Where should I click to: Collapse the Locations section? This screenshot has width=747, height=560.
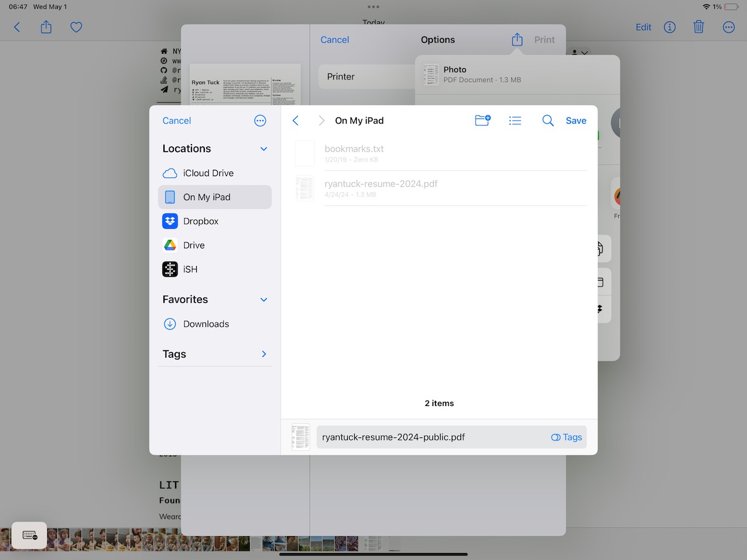point(264,149)
